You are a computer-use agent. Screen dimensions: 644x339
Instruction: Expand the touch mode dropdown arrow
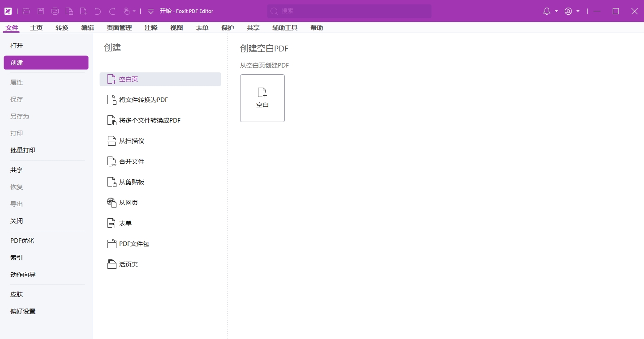tap(134, 11)
